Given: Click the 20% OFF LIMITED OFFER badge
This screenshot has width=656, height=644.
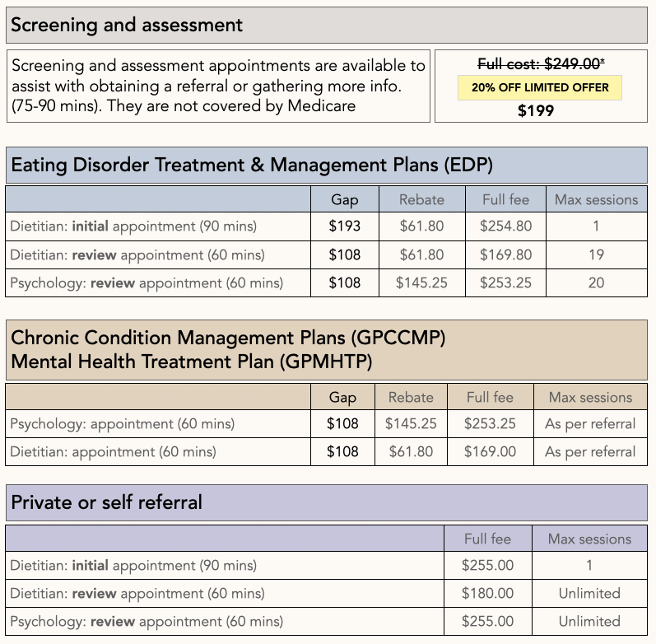Looking at the screenshot, I should pyautogui.click(x=540, y=87).
